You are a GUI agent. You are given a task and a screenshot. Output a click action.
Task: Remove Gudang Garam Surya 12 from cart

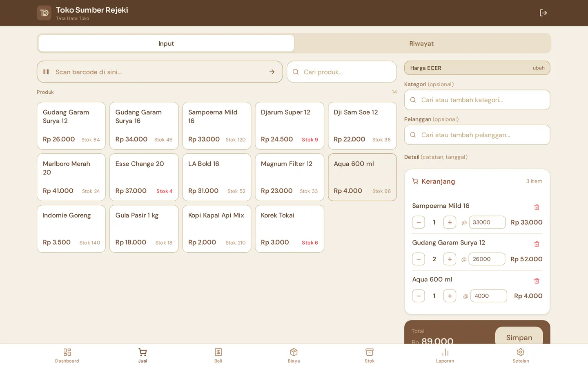tap(537, 244)
